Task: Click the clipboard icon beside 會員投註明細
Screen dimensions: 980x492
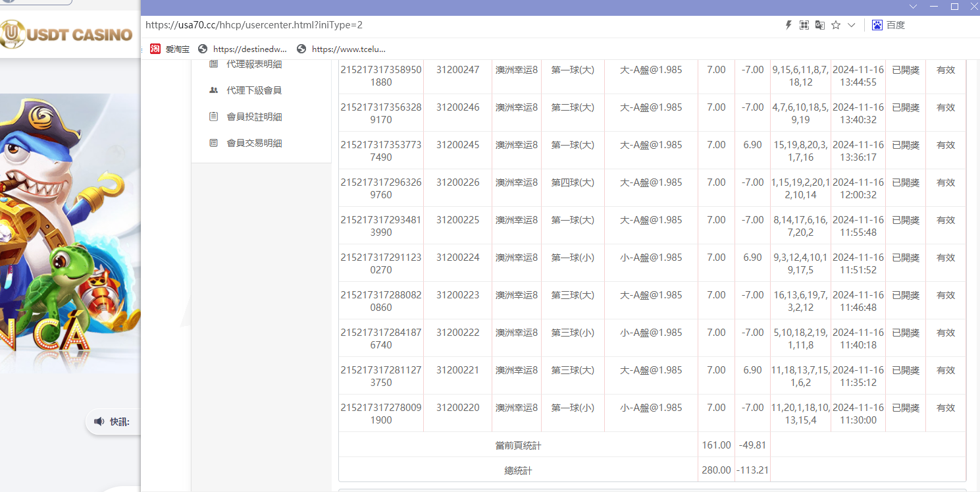Action: pos(213,117)
